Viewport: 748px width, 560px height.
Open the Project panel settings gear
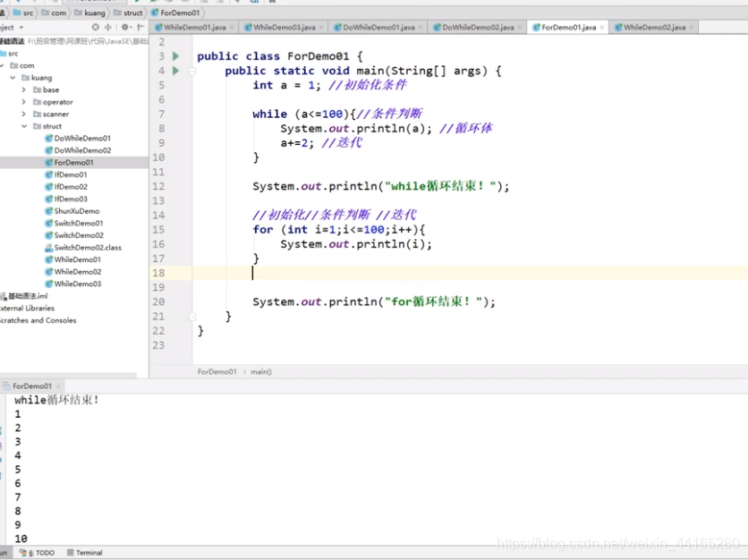[125, 27]
